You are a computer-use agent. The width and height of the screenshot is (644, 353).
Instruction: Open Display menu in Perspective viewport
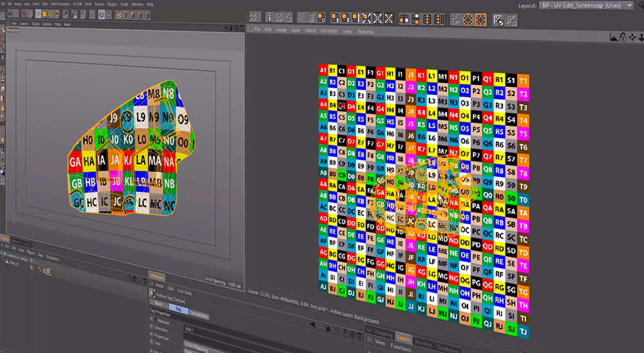coord(35,24)
